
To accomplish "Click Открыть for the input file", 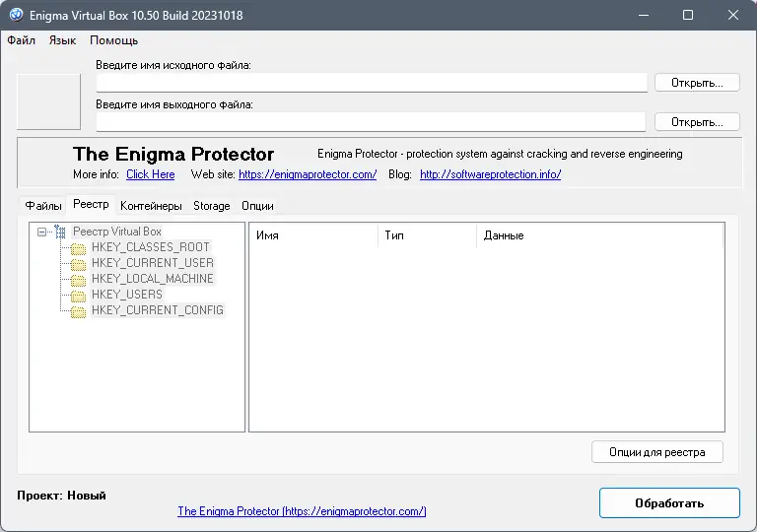I will coord(697,83).
